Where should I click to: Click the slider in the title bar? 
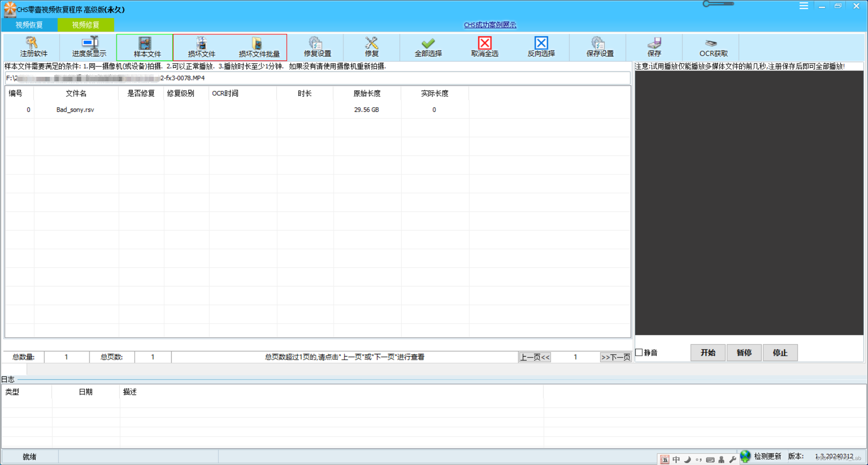click(x=718, y=4)
